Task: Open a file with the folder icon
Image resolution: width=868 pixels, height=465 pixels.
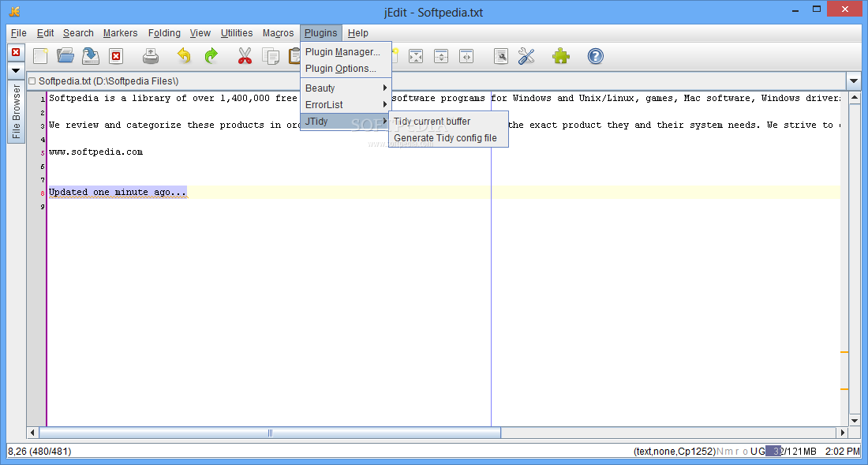Action: 65,56
